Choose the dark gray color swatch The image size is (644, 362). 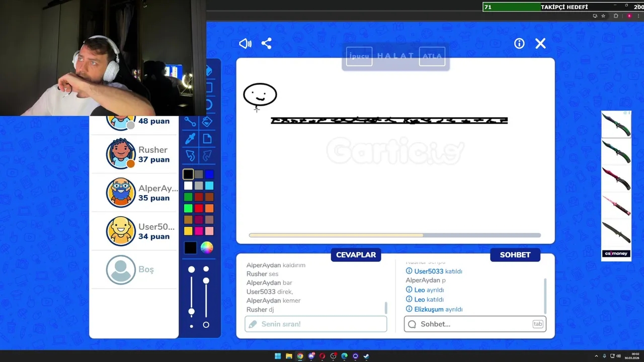199,174
